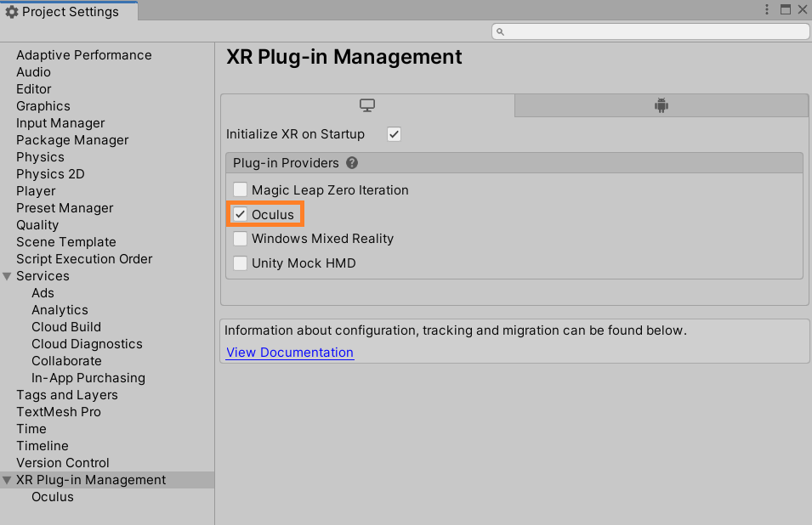The height and width of the screenshot is (525, 812).
Task: Open Cloud Diagnostics under Services
Action: [x=87, y=344]
